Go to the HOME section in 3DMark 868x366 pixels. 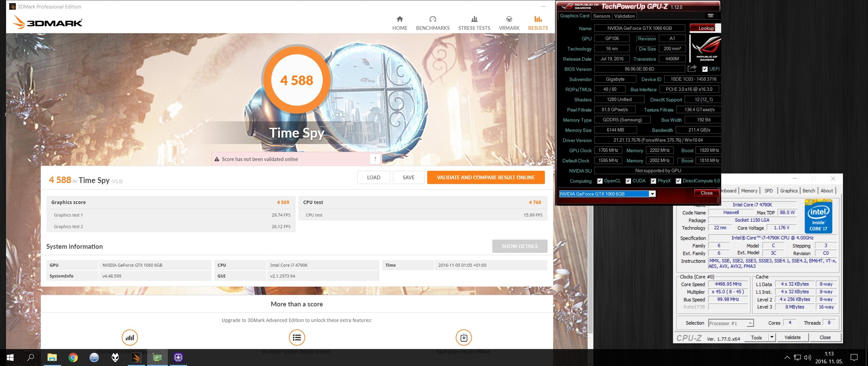pyautogui.click(x=400, y=23)
